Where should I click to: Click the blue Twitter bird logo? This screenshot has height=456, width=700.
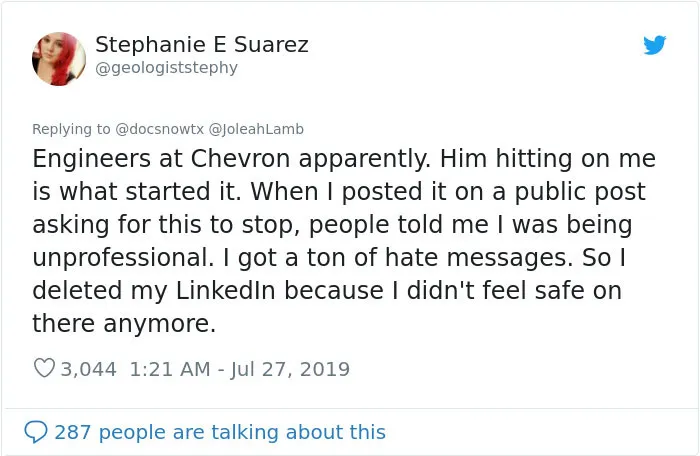[x=655, y=45]
